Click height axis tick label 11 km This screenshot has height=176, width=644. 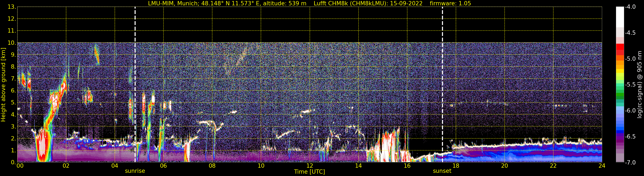tap(12, 31)
